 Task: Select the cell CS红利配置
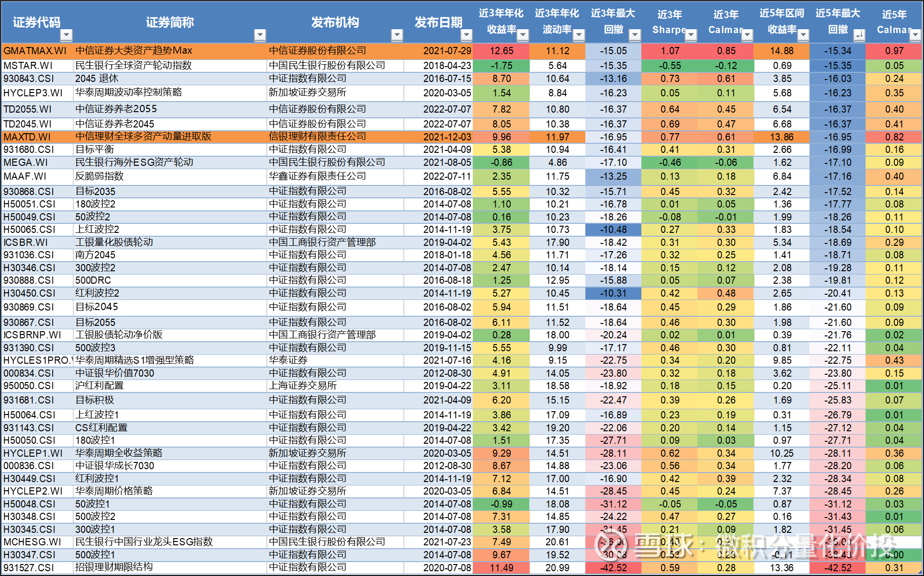point(170,428)
